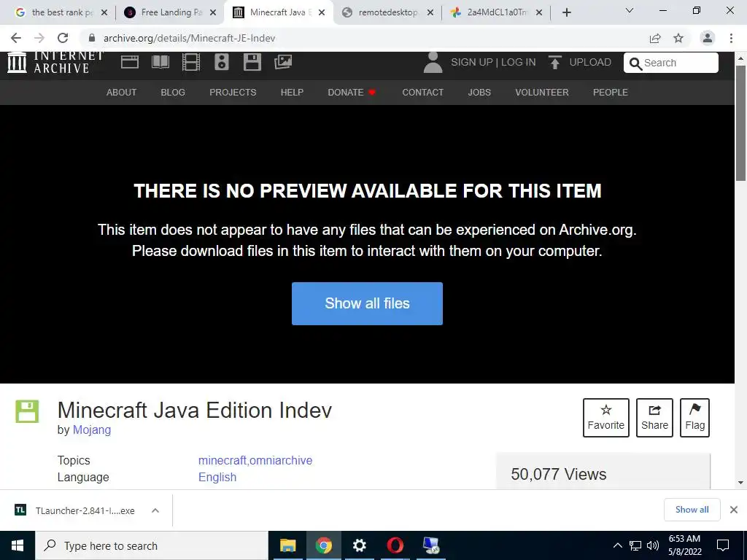This screenshot has height=560, width=747.
Task: Open the Web (Wayback) media icon
Action: tap(130, 62)
